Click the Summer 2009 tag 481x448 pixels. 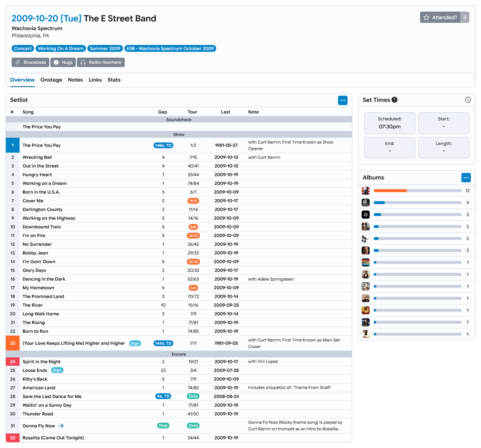point(105,49)
